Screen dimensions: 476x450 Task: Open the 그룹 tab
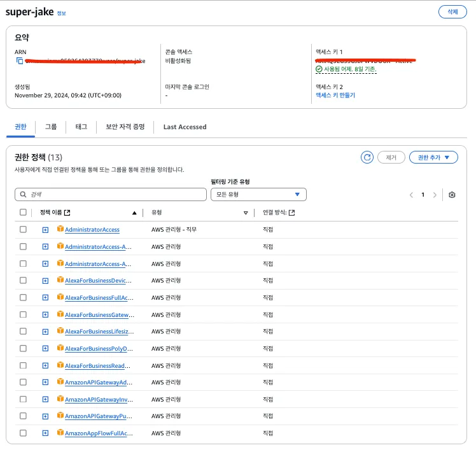pyautogui.click(x=51, y=127)
